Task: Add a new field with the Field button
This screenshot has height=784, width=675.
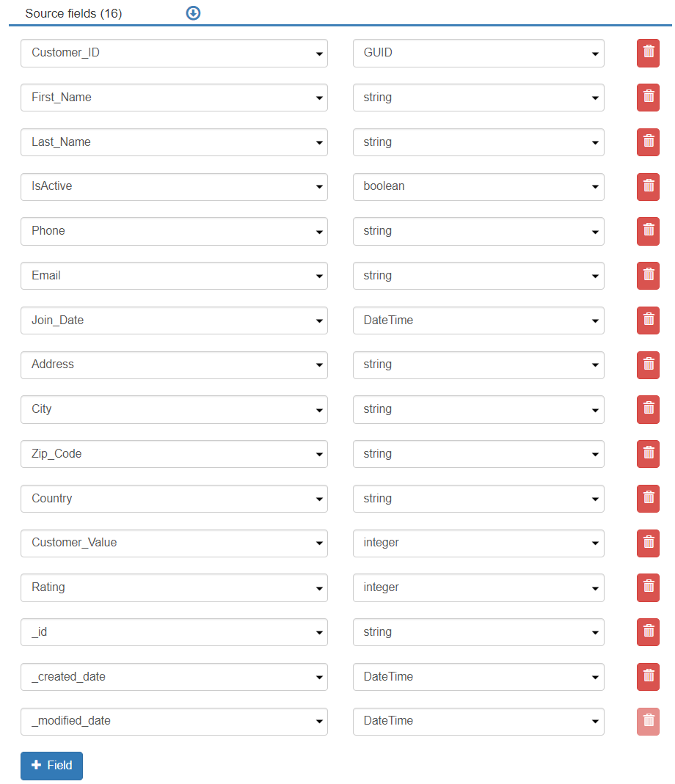Action: (51, 766)
